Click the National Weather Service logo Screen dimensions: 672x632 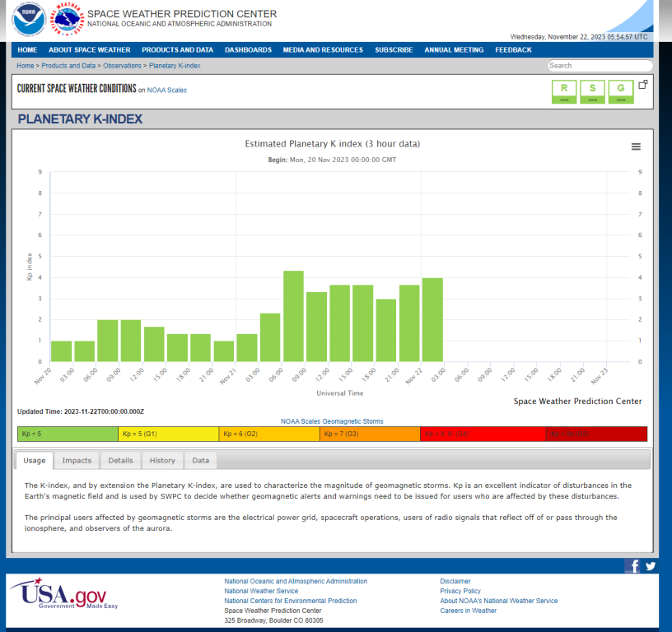point(68,19)
